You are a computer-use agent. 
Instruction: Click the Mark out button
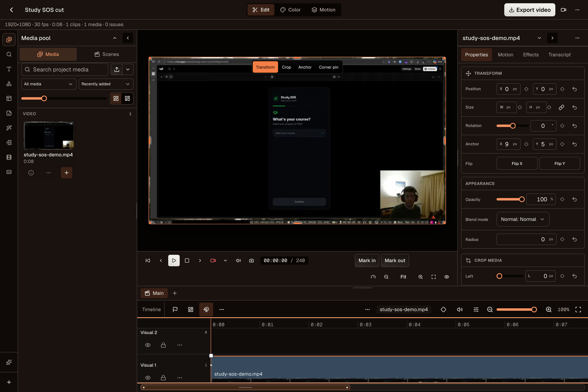pyautogui.click(x=395, y=261)
